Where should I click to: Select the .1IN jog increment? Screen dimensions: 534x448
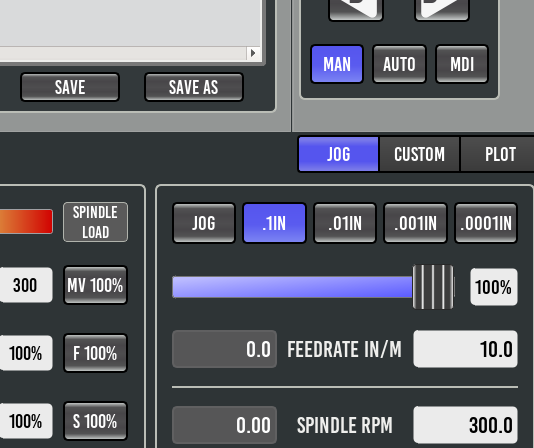(274, 223)
